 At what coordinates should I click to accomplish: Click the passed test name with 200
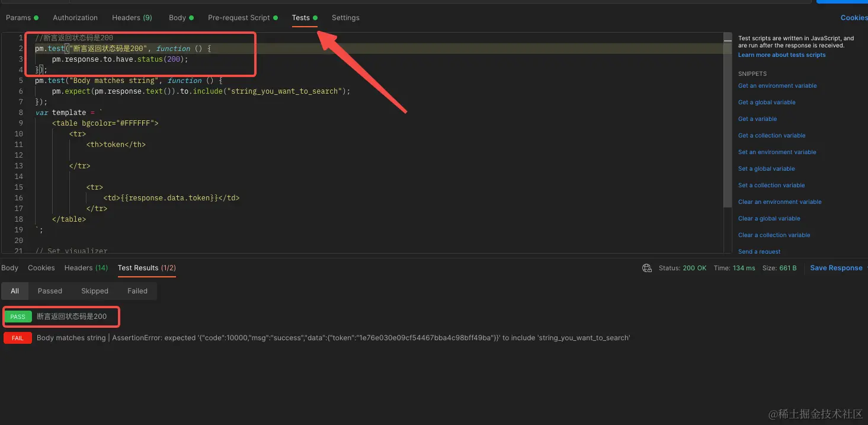click(x=72, y=317)
